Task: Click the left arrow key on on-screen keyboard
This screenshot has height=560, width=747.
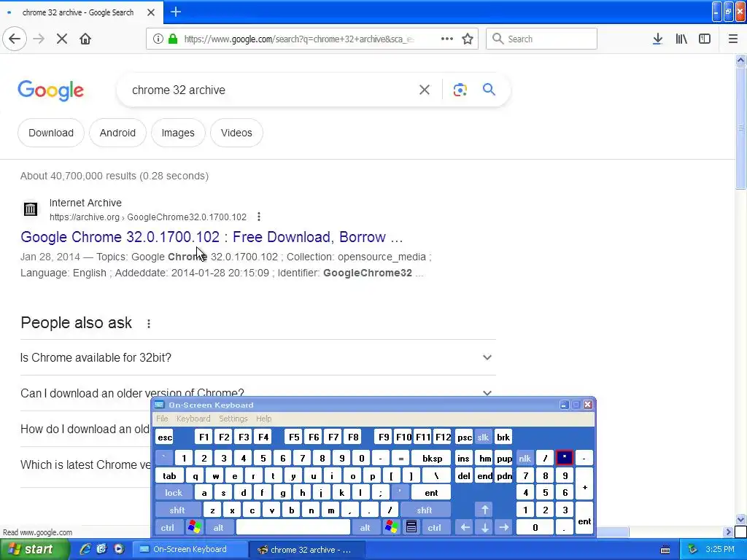Action: click(x=465, y=527)
